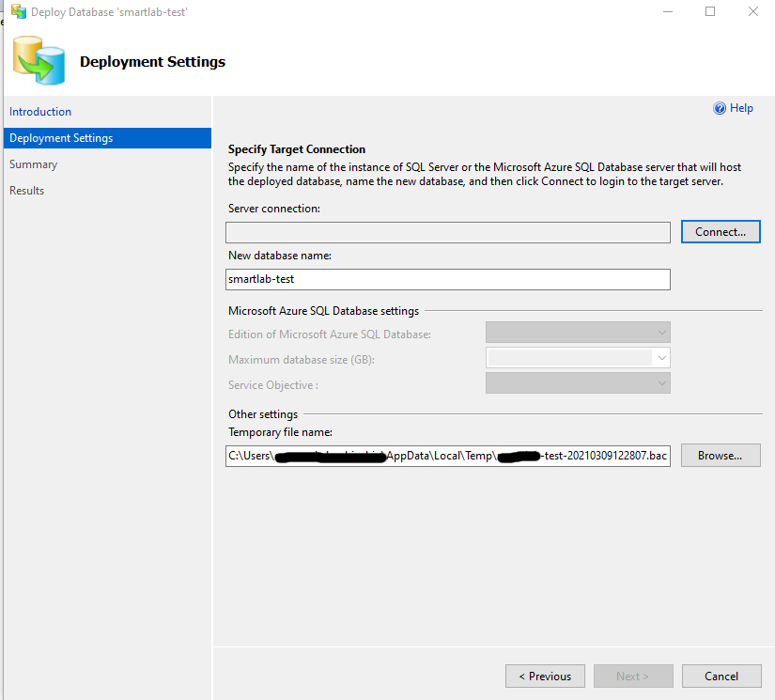Click the deploy database icon in the title bar
Image resolution: width=775 pixels, height=700 pixels.
[x=21, y=11]
